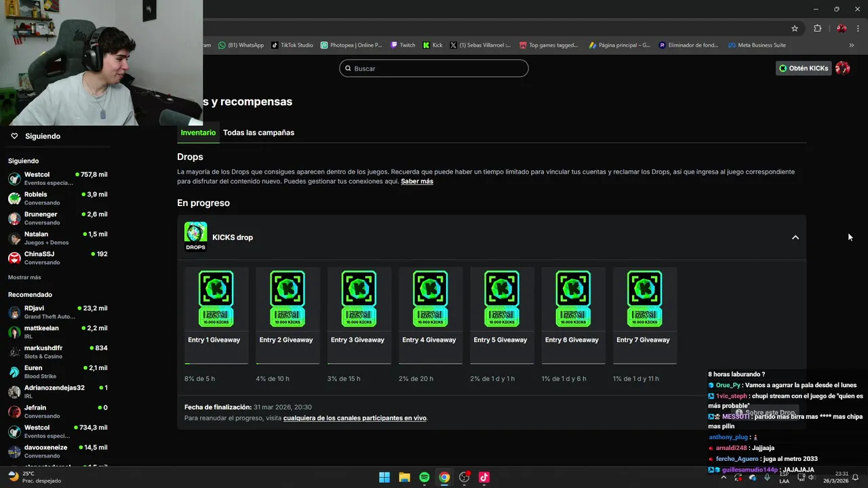Open mattkeelan channel in Recomendado

[x=58, y=332]
